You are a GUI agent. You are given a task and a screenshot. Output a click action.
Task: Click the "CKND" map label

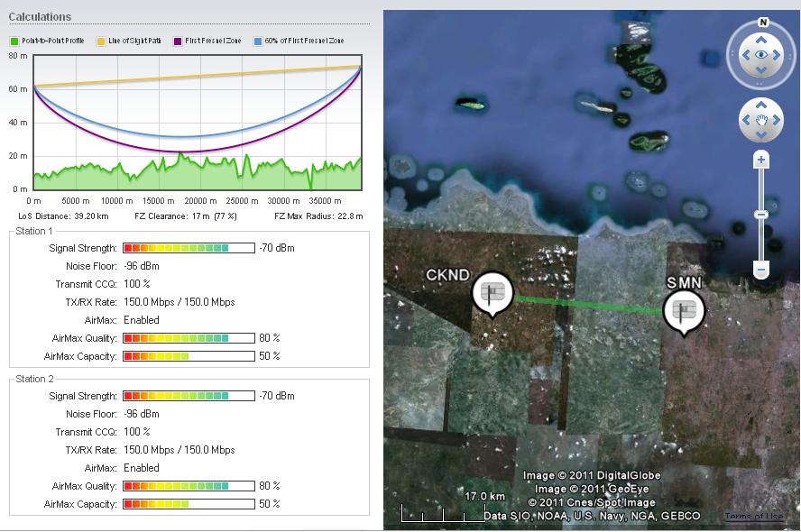pos(448,275)
